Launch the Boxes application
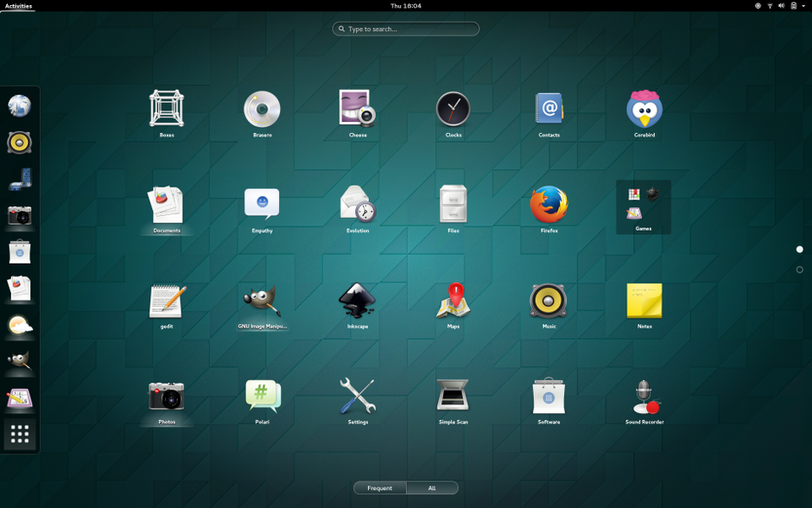 pos(167,110)
